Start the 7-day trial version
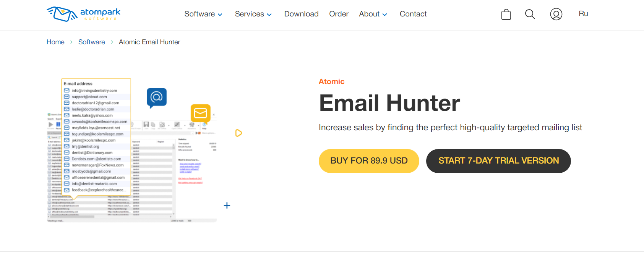This screenshot has height=256, width=644. tap(498, 161)
